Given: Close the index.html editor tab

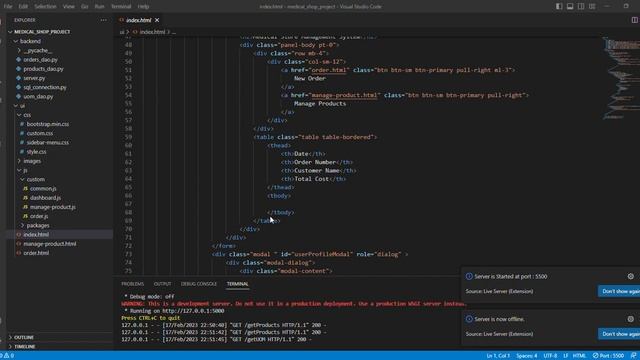Looking at the screenshot, I should tap(157, 20).
